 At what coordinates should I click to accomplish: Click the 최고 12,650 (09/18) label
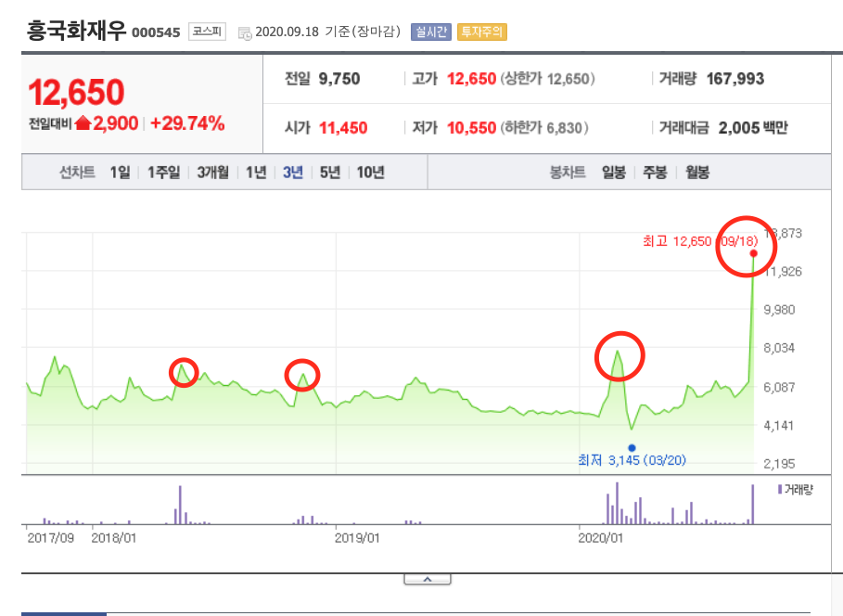point(700,241)
